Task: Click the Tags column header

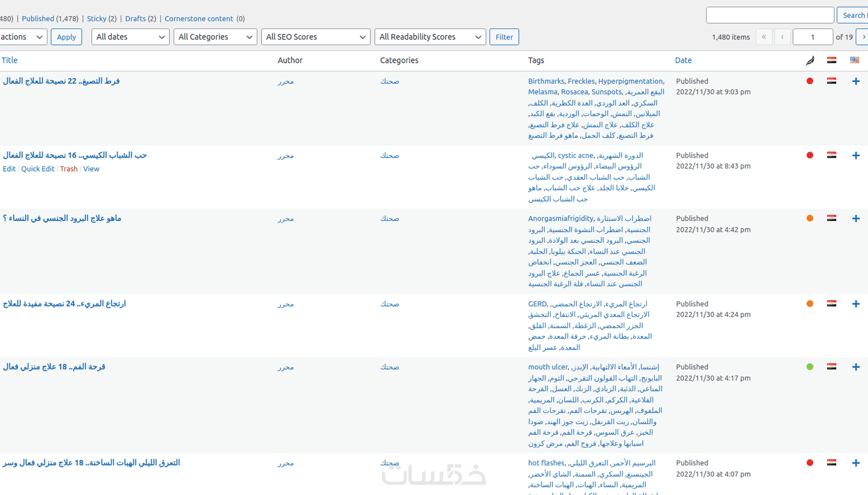Action: pyautogui.click(x=536, y=60)
